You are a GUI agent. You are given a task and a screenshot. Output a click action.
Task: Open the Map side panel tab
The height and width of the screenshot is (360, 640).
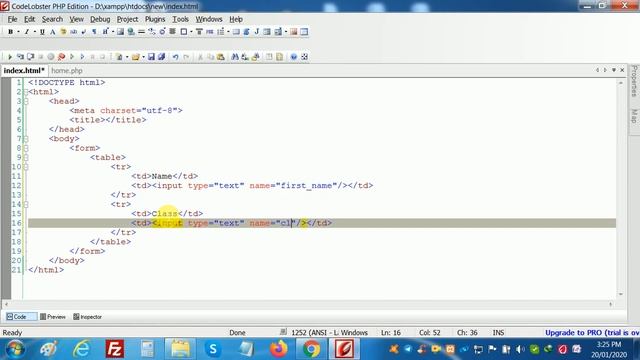coord(634,116)
